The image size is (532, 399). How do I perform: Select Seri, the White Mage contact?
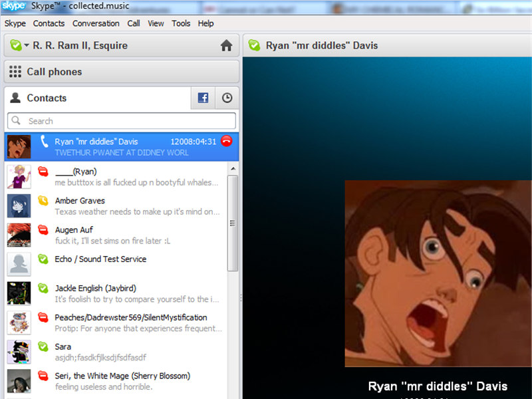point(116,380)
